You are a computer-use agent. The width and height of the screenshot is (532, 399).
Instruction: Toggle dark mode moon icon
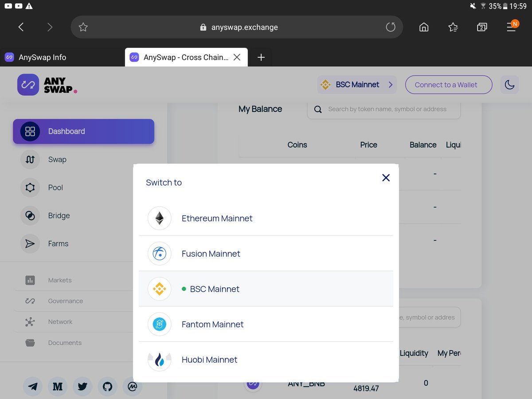point(510,85)
